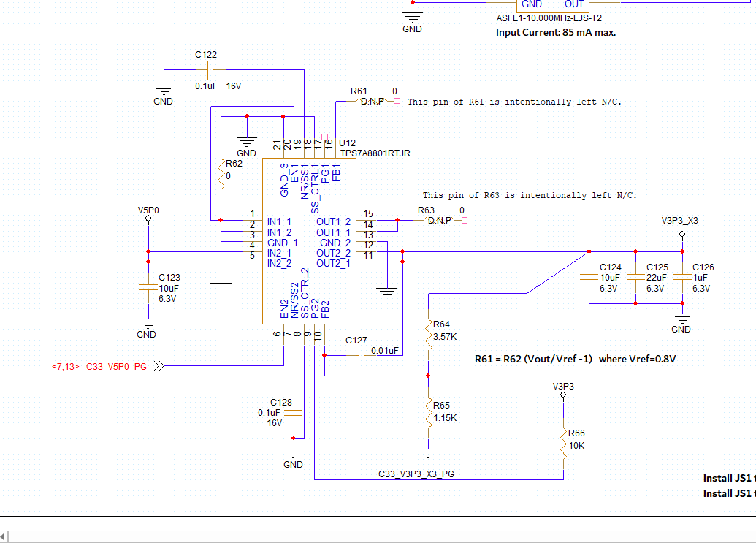Click the horizontal scrollbar left arrow
Image resolution: width=756 pixels, height=543 pixels.
[3, 536]
